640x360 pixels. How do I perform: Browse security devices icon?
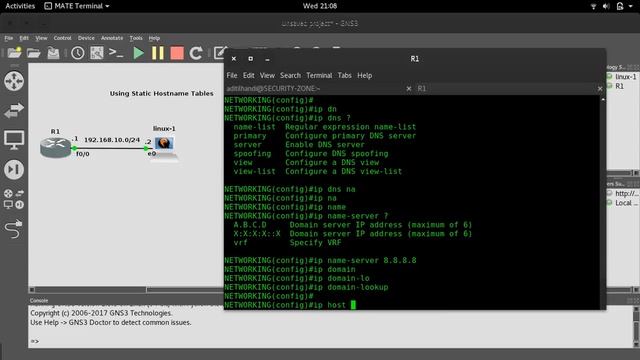click(14, 169)
